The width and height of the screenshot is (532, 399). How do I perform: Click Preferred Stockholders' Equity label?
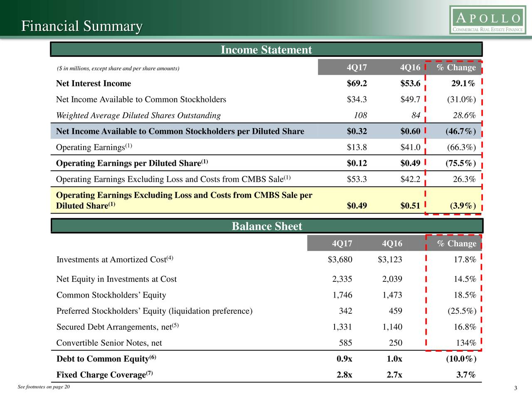(155, 311)
